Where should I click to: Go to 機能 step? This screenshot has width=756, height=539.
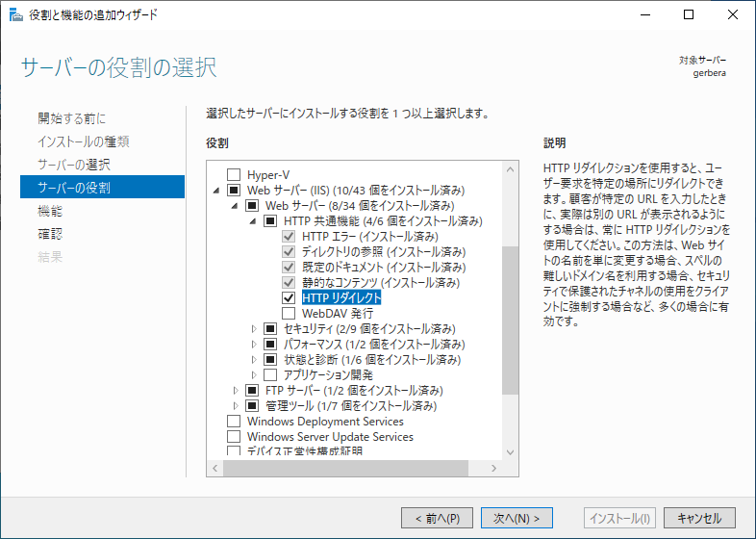pos(50,211)
